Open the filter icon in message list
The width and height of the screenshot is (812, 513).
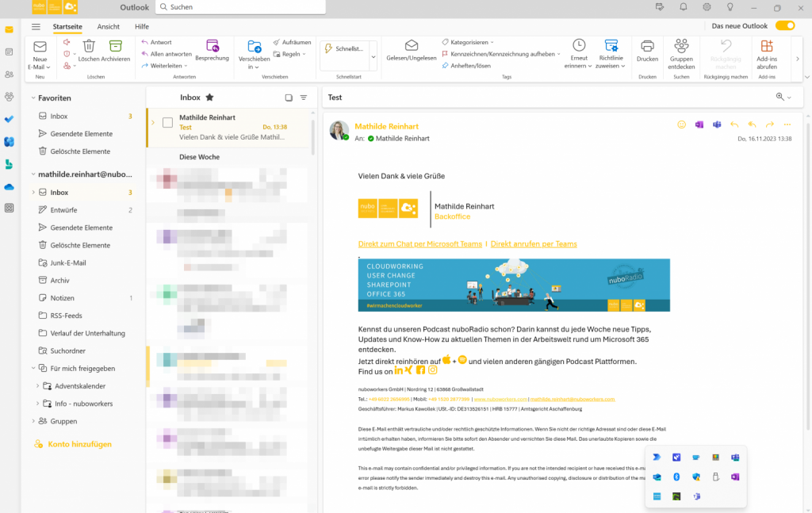point(304,98)
